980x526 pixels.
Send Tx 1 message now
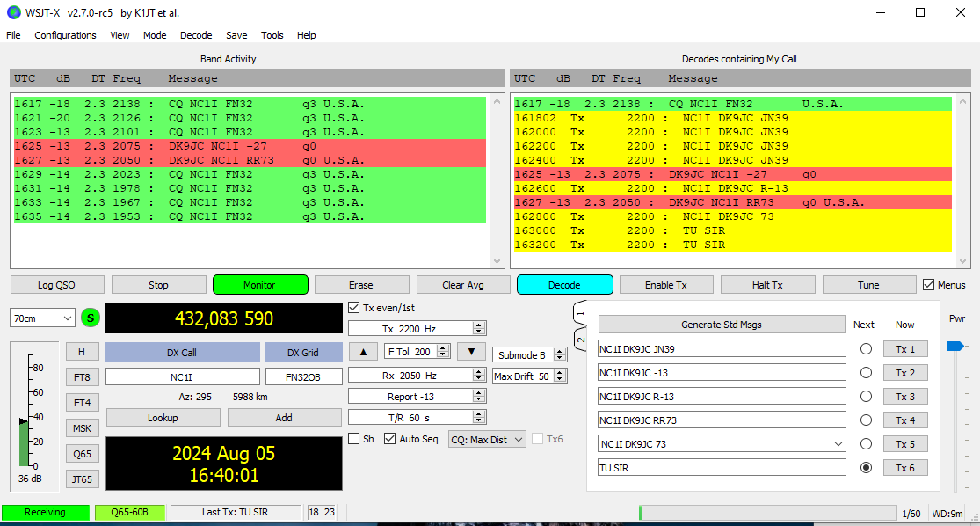(905, 349)
